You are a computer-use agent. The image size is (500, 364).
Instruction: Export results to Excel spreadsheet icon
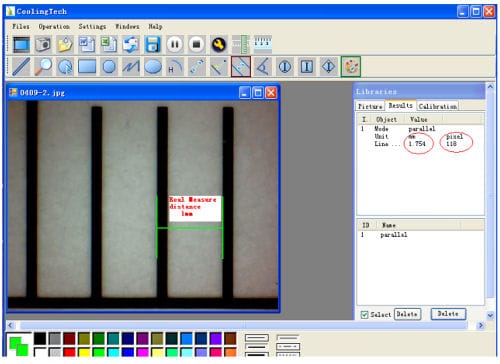point(109,45)
